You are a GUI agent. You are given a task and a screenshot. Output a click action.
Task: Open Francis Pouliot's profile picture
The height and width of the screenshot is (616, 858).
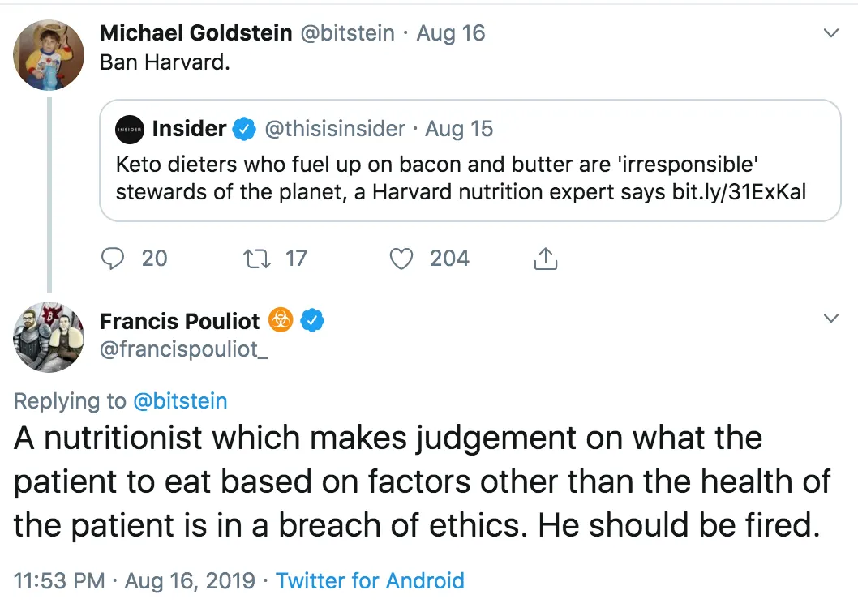[49, 337]
